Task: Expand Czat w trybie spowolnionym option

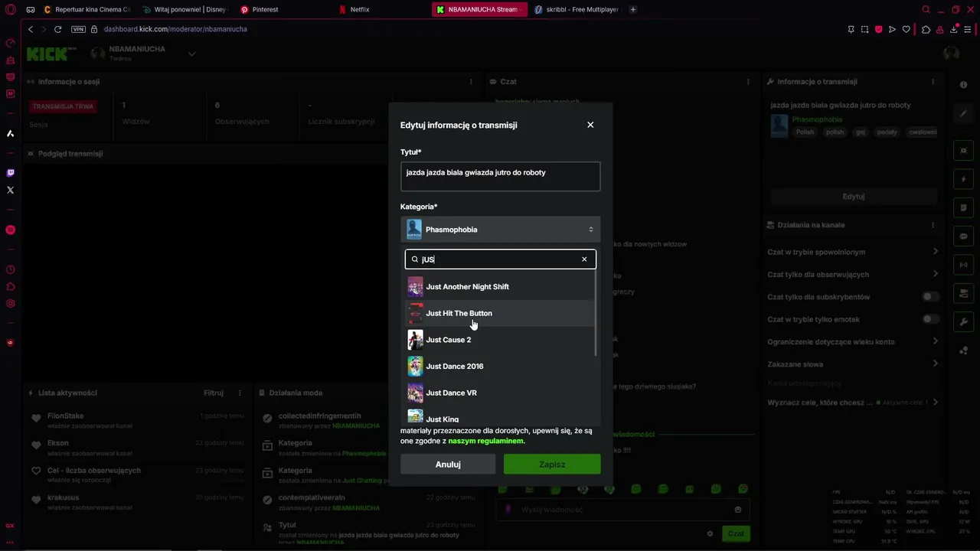Action: coord(935,252)
